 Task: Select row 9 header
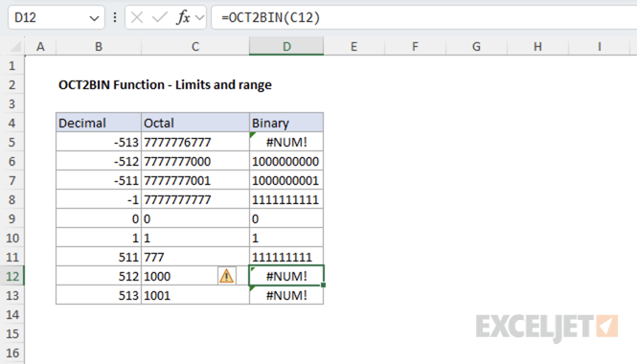click(x=12, y=218)
